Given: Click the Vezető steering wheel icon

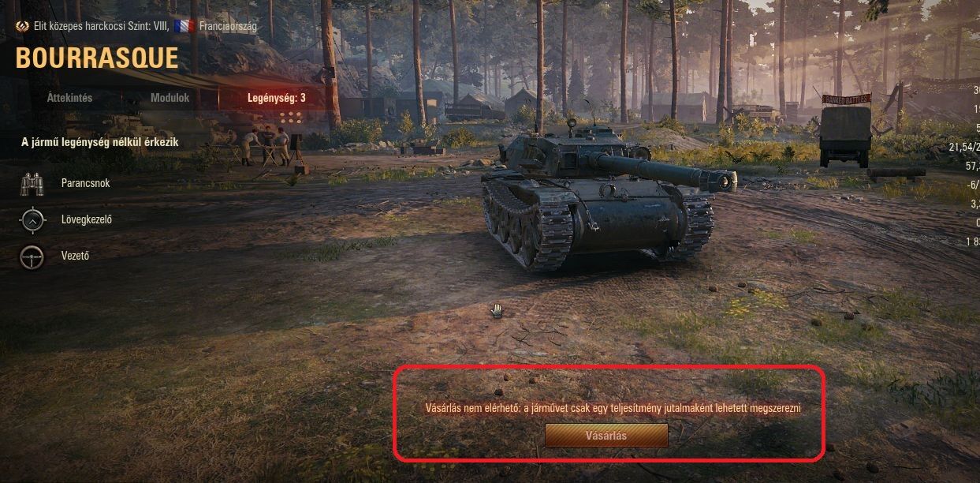Looking at the screenshot, I should pyautogui.click(x=32, y=256).
